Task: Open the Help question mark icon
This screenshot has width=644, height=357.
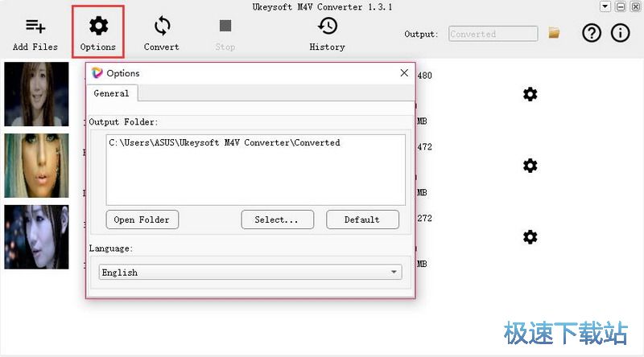Action: pyautogui.click(x=592, y=34)
